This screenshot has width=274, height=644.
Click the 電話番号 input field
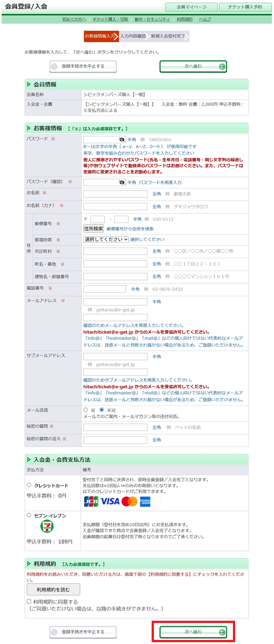click(105, 289)
